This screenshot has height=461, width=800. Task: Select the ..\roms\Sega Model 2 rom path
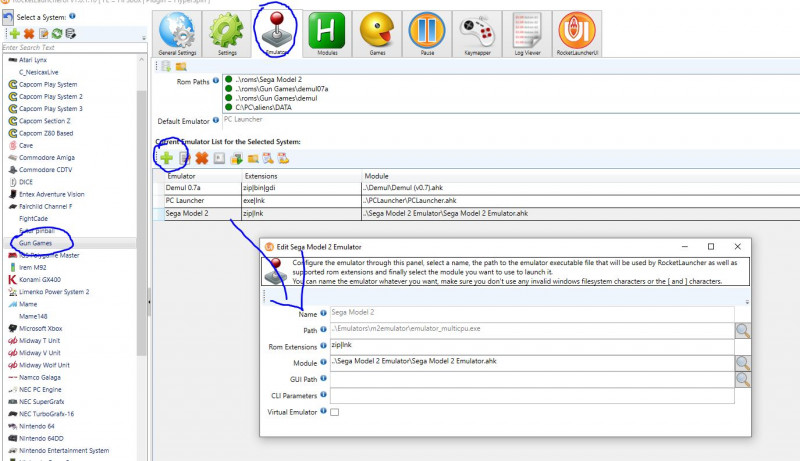[268, 80]
